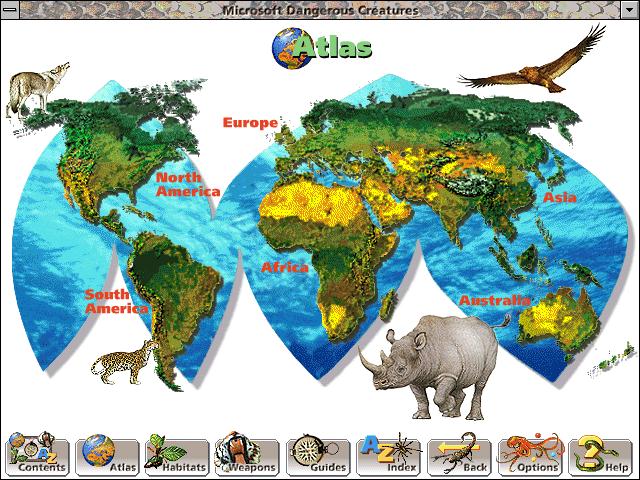Screen dimensions: 640x480
Task: Select the Europe label
Action: click(x=250, y=122)
